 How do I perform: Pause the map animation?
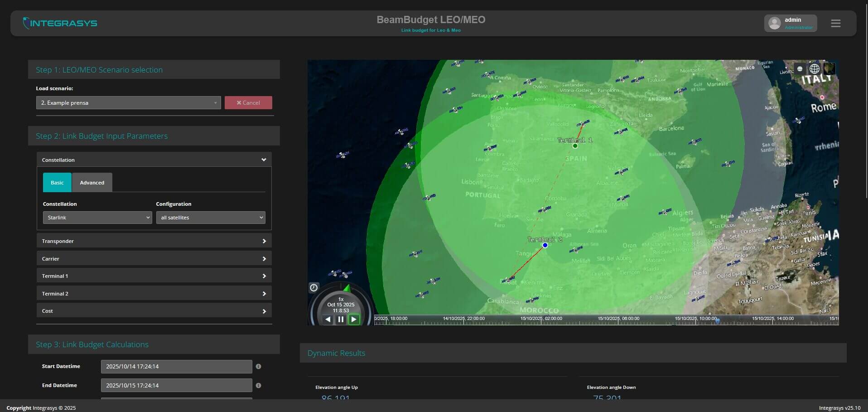(x=341, y=319)
